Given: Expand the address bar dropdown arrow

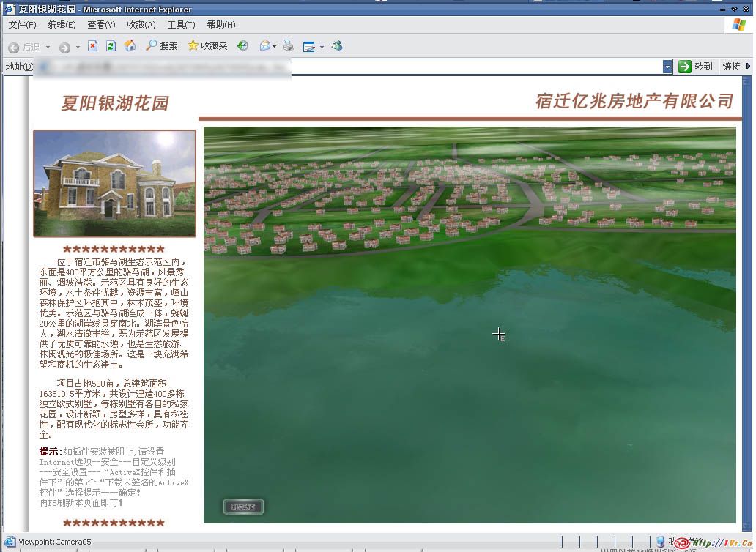Looking at the screenshot, I should pos(667,67).
